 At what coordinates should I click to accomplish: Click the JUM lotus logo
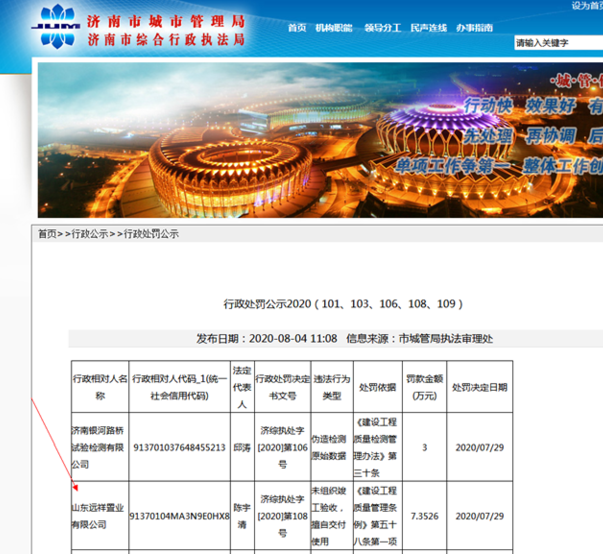click(x=56, y=27)
